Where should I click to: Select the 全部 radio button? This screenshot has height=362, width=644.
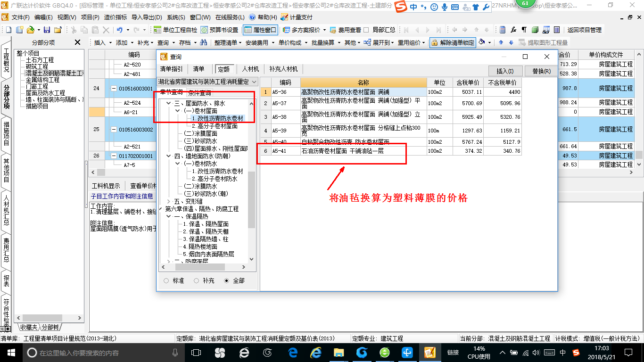click(x=227, y=280)
